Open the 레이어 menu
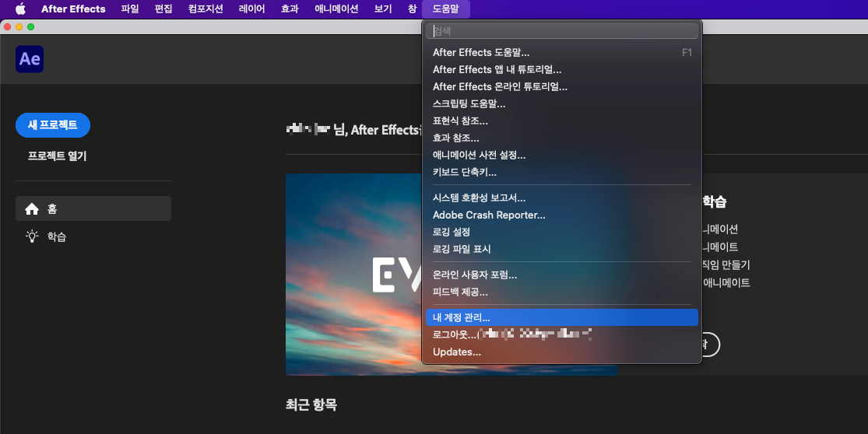Viewport: 868px width, 434px height. coord(252,9)
